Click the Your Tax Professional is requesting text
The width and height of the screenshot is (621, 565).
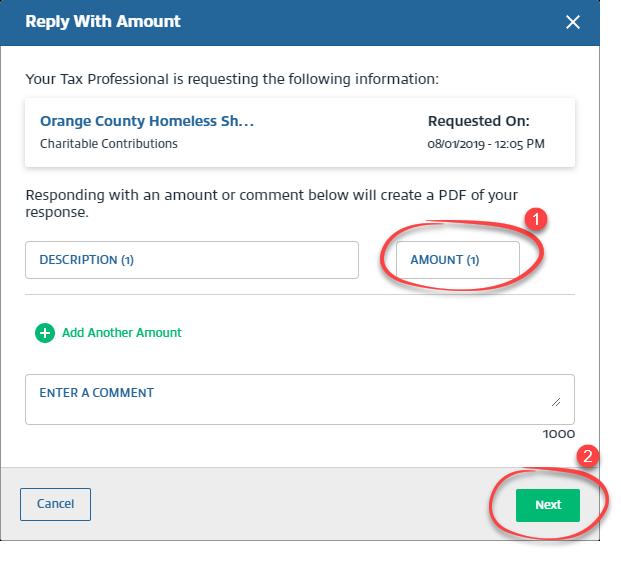(x=232, y=77)
